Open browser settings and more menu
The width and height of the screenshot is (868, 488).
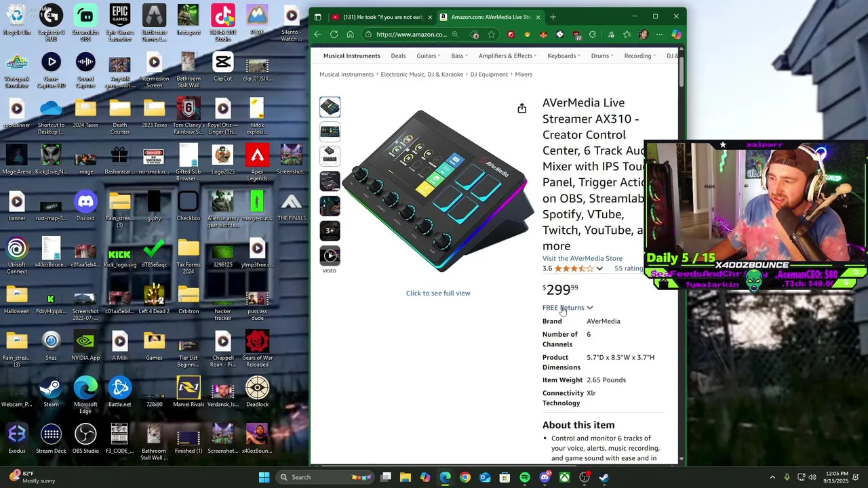659,35
